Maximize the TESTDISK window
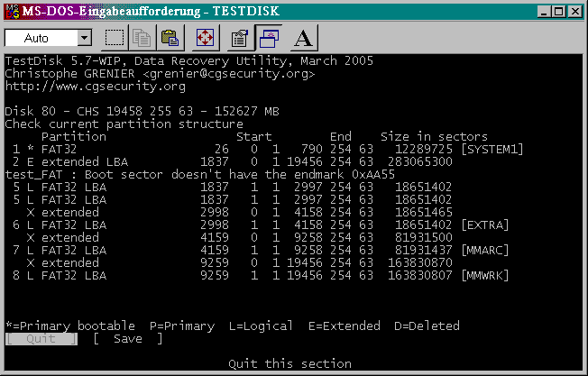This screenshot has height=376, width=588. [559, 12]
